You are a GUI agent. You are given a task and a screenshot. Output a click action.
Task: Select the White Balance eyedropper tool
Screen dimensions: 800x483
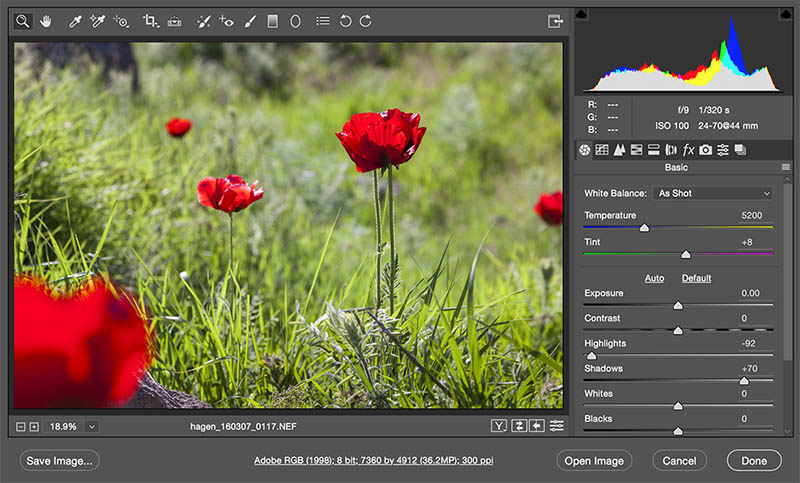pos(74,20)
